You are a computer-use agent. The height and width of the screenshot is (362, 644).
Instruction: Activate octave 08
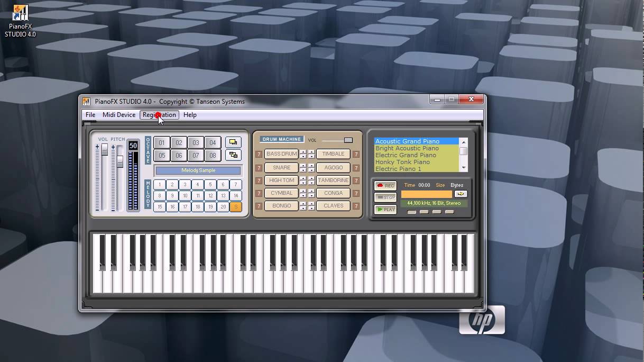coord(213,156)
